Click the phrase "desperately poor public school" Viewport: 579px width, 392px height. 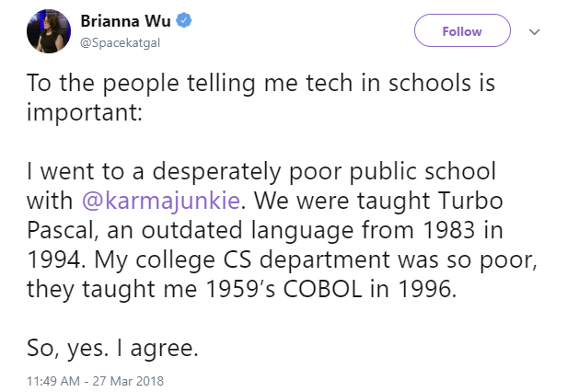point(324,172)
